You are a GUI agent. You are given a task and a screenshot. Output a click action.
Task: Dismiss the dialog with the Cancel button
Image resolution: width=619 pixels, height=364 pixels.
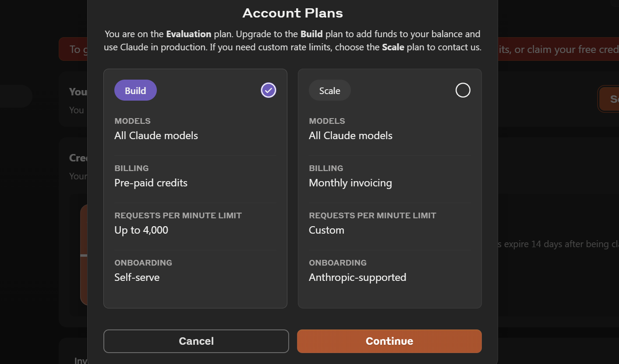[196, 341]
